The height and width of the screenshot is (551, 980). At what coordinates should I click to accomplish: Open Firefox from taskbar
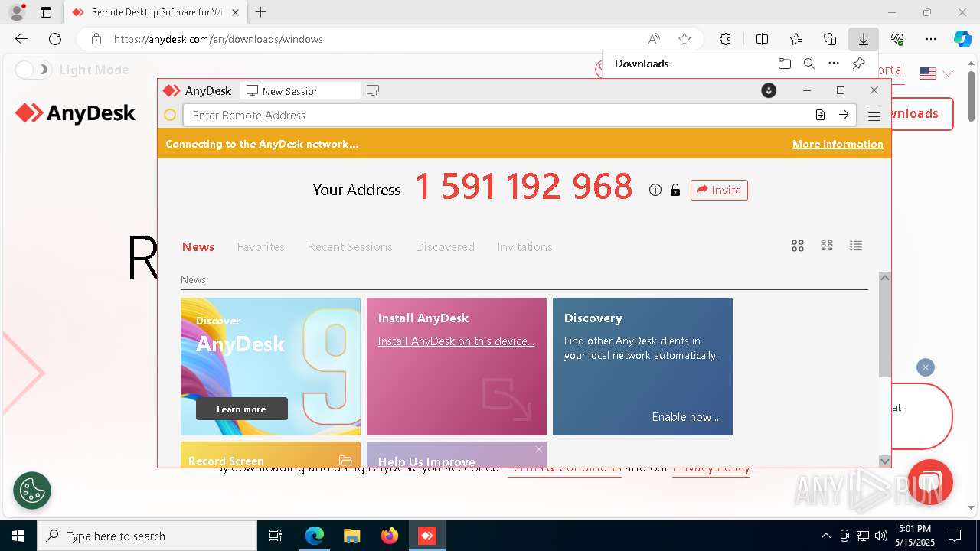(389, 536)
